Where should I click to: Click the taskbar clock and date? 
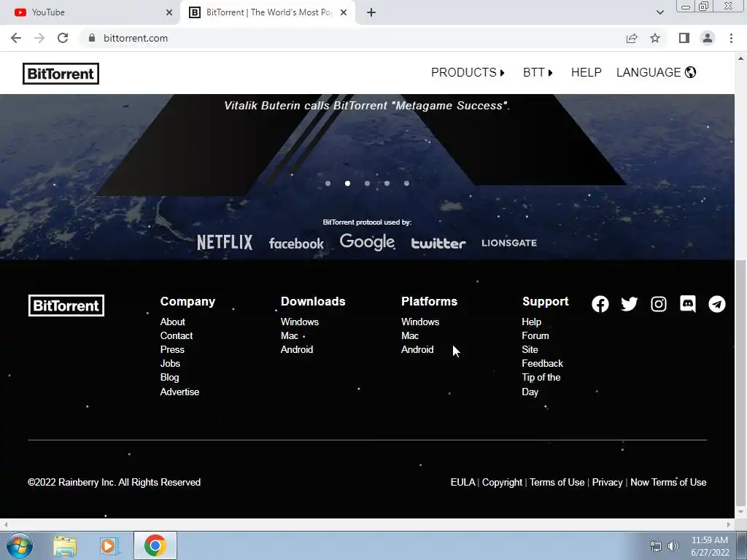pos(710,546)
